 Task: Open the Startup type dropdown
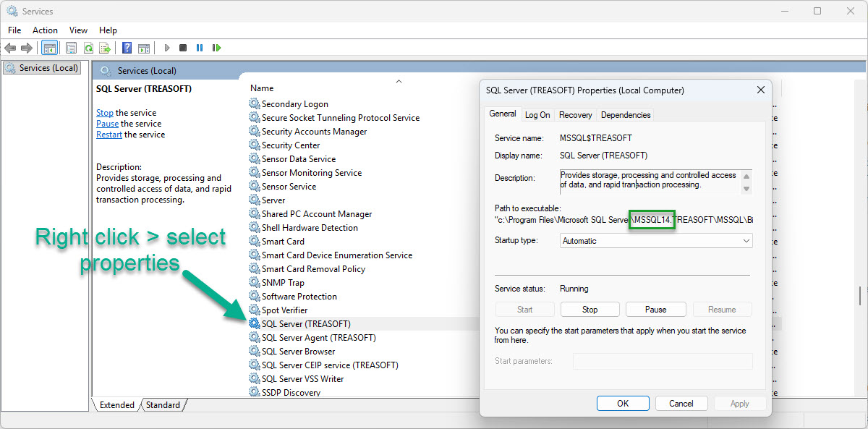(x=656, y=241)
